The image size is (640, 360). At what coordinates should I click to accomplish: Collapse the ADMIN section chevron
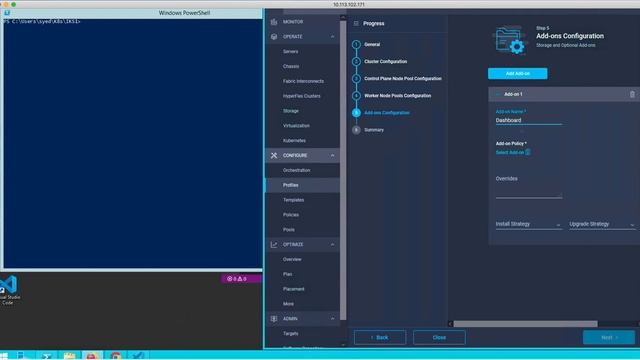pyautogui.click(x=332, y=319)
